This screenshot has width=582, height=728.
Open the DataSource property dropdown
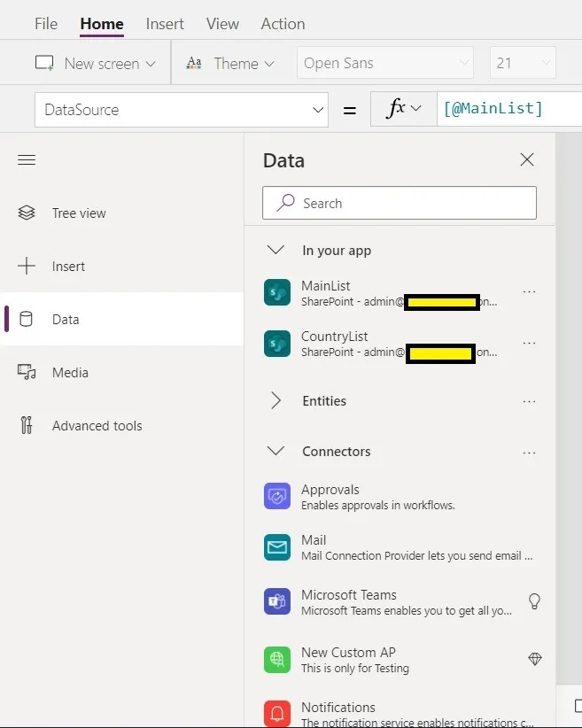(x=319, y=110)
